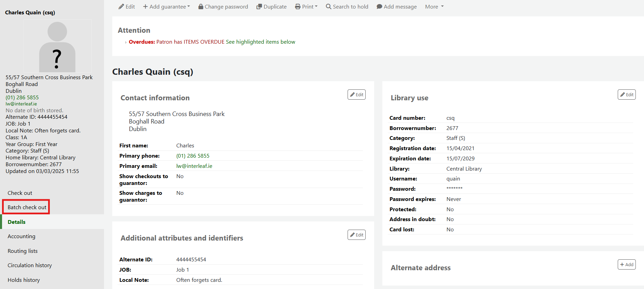Viewport: 644px width, 289px height.
Task: Click the Change password lock icon
Action: 201,7
